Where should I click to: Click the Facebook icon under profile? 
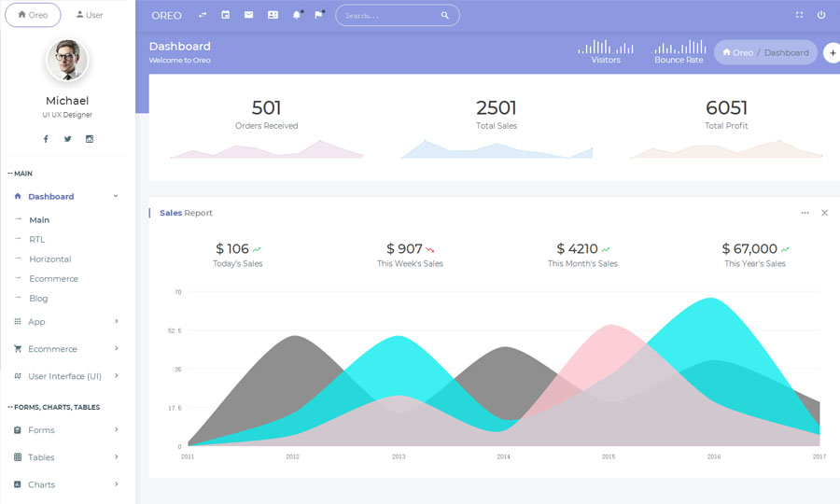tap(46, 139)
